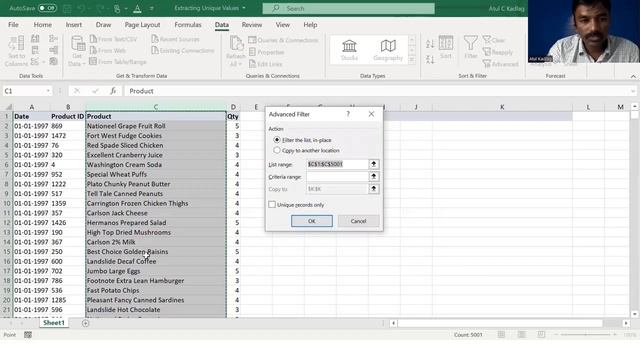
Task: Click the font color button in quick toolbar
Action: 137,8
